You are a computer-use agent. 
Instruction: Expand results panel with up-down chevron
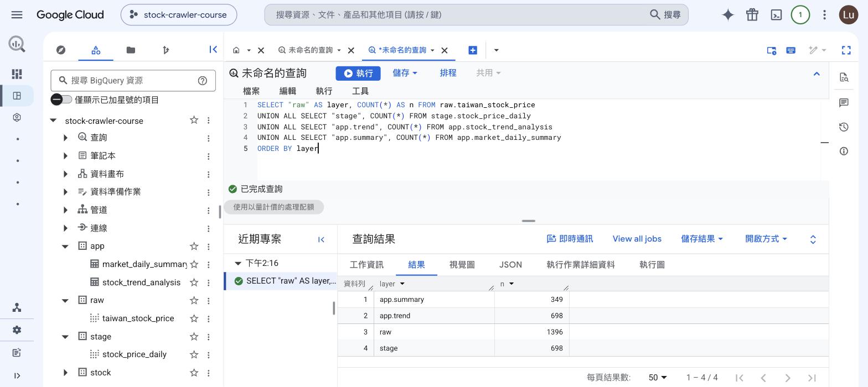tap(813, 239)
